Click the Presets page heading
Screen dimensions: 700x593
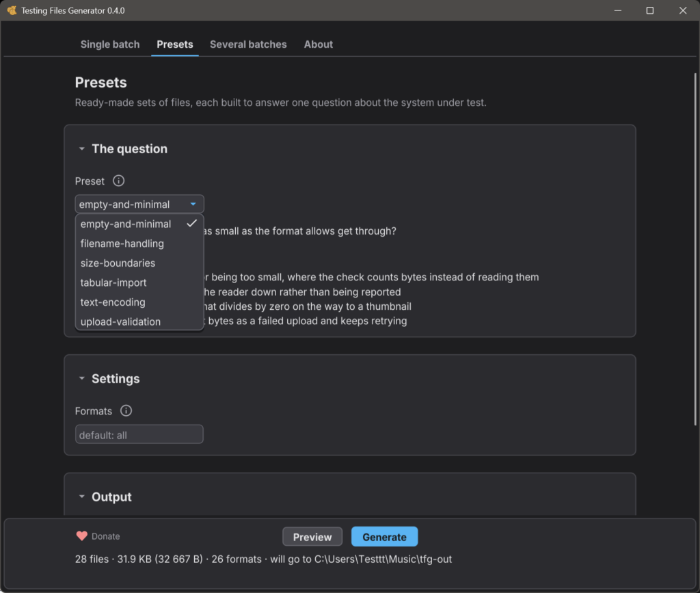click(x=101, y=83)
